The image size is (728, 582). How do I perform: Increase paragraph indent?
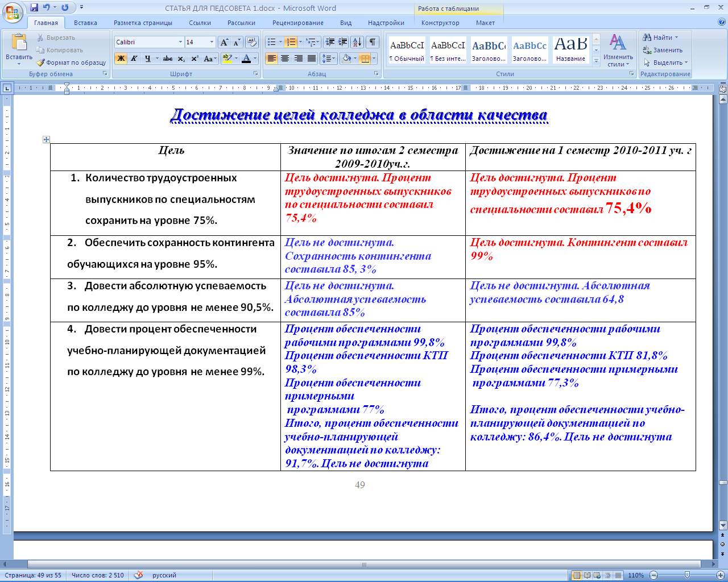(342, 42)
